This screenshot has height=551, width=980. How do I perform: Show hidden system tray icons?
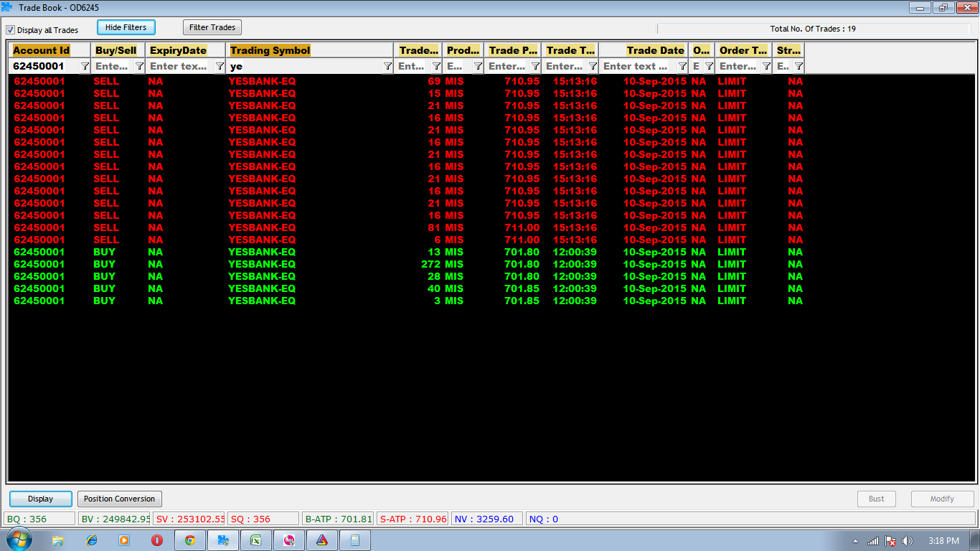coord(855,541)
